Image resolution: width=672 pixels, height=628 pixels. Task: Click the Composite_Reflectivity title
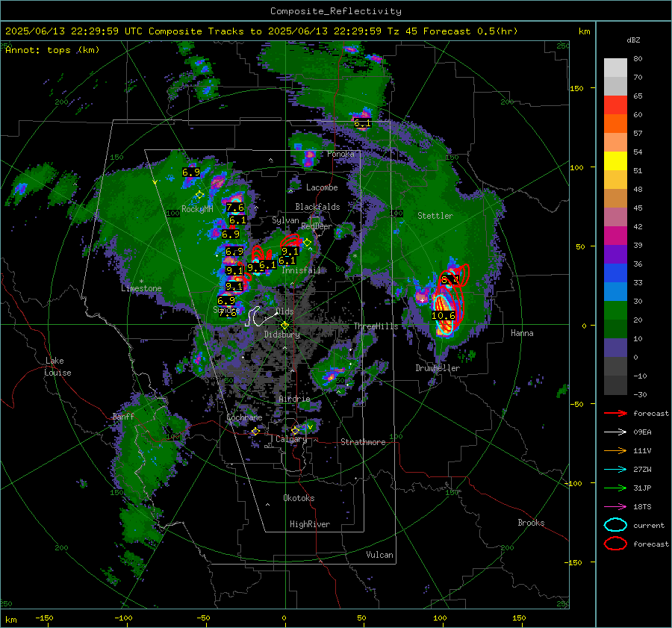coord(335,11)
